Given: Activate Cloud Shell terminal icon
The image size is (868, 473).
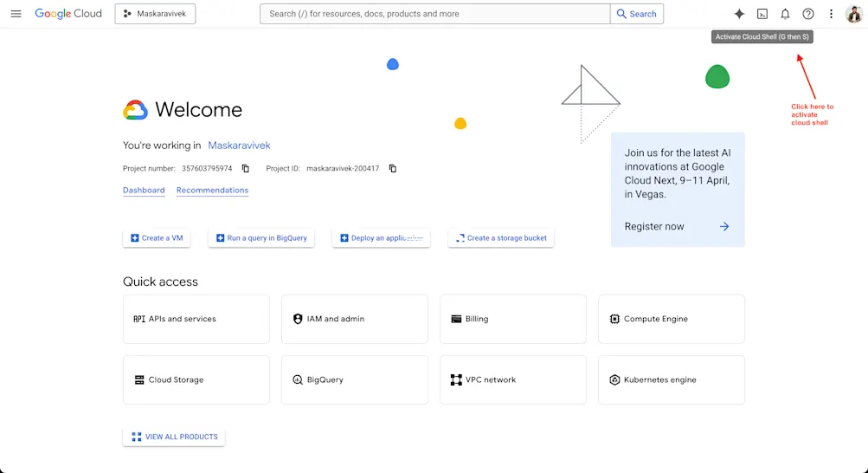Looking at the screenshot, I should pyautogui.click(x=762, y=14).
